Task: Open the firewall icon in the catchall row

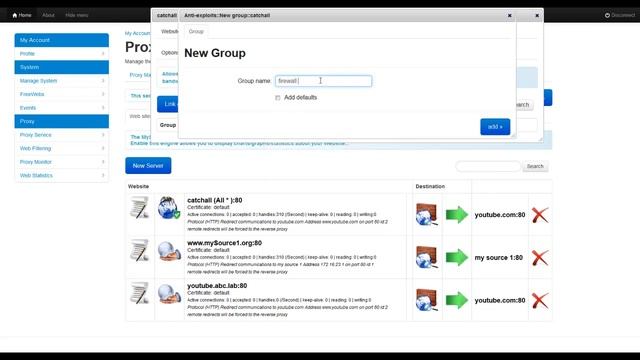Action: pos(427,214)
